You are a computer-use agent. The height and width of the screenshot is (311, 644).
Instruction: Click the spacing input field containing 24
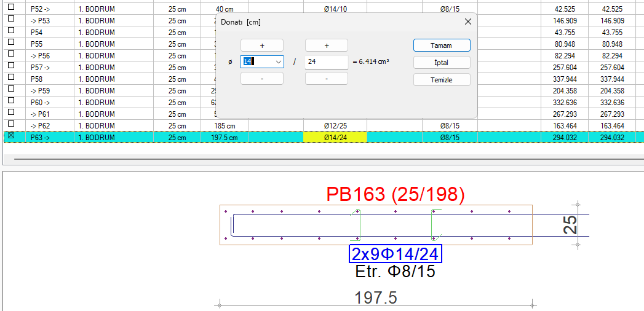326,62
